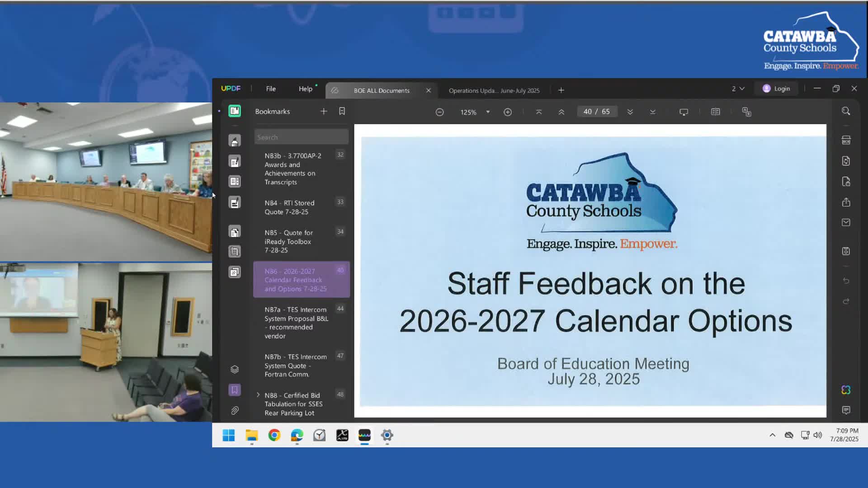This screenshot has height=488, width=868.
Task: Start slideshow presentation mode icon
Action: (x=684, y=112)
